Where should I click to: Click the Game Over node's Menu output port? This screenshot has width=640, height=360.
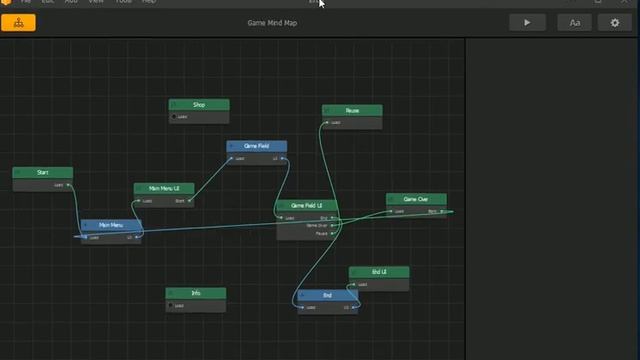tap(442, 211)
